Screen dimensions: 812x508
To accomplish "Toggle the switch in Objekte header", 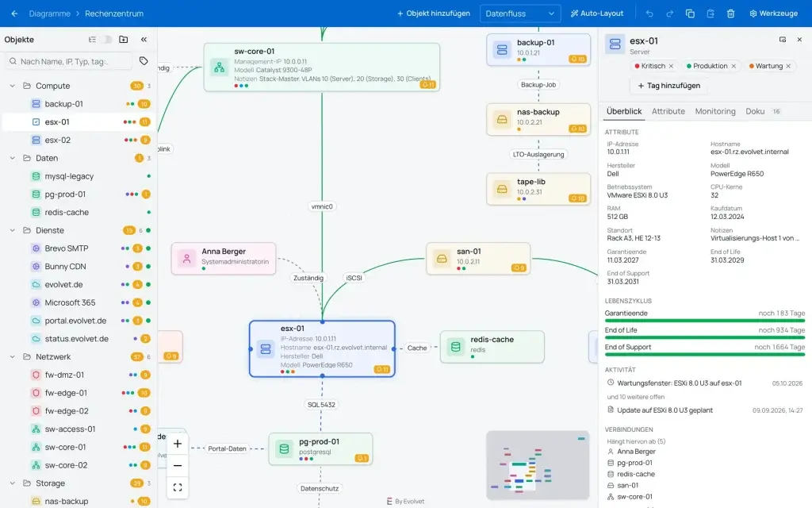I will [x=106, y=40].
